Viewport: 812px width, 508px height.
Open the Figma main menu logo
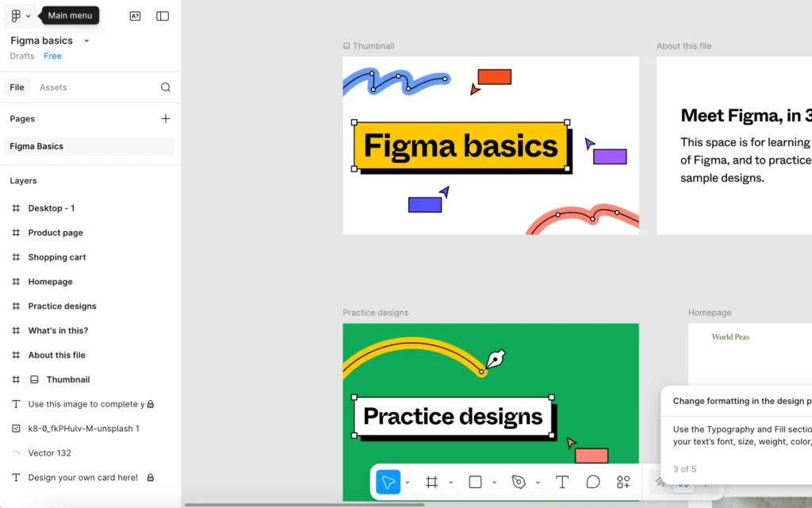[x=16, y=16]
